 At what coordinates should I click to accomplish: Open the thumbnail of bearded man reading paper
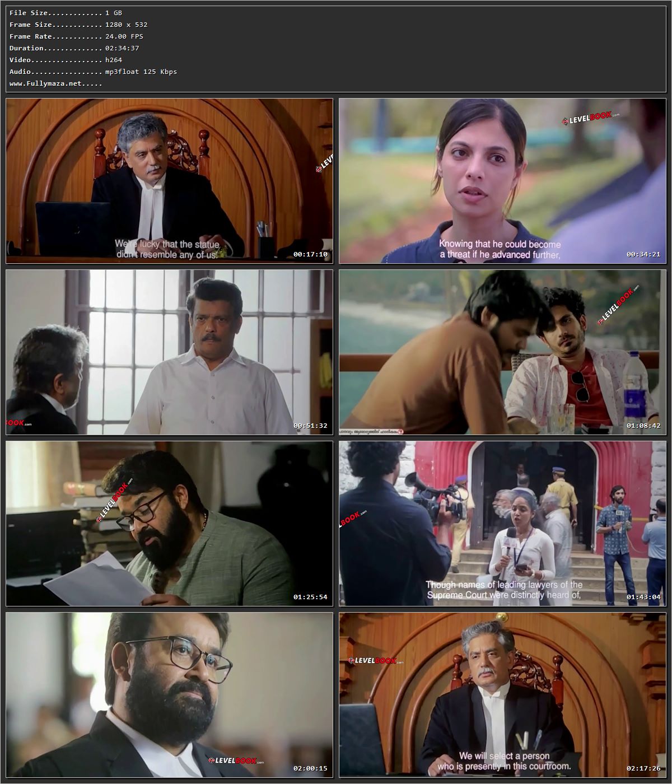pyautogui.click(x=169, y=524)
